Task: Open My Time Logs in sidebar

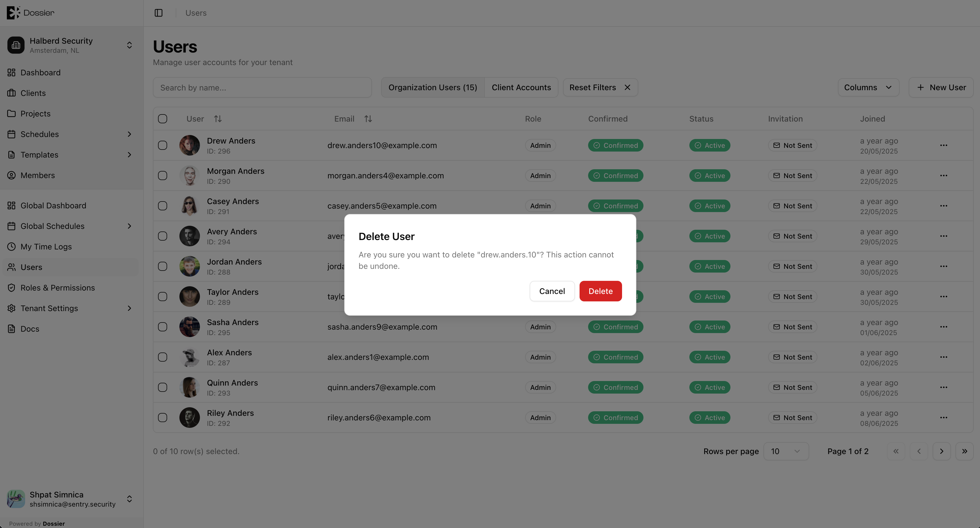Action: click(x=71, y=247)
